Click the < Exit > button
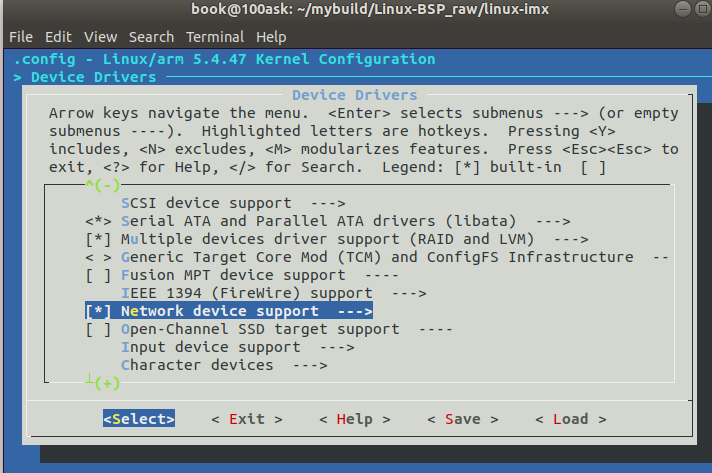712x473 pixels. click(x=247, y=419)
